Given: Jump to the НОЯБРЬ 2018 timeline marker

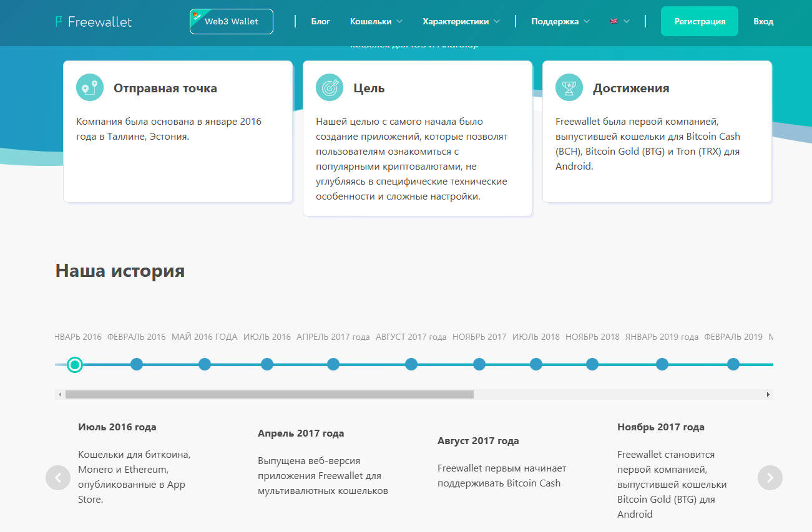Looking at the screenshot, I should [592, 364].
